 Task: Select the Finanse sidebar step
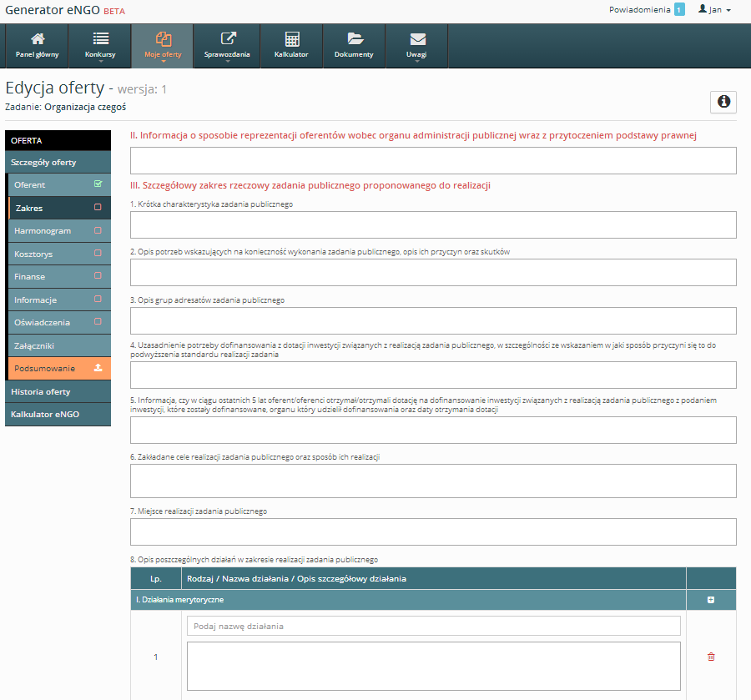coord(59,277)
